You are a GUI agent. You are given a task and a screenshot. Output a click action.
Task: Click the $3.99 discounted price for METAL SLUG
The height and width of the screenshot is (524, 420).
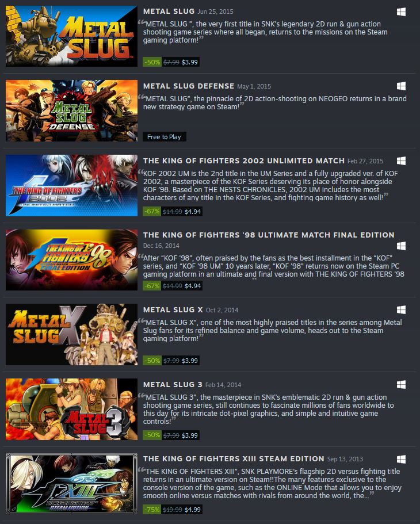190,62
